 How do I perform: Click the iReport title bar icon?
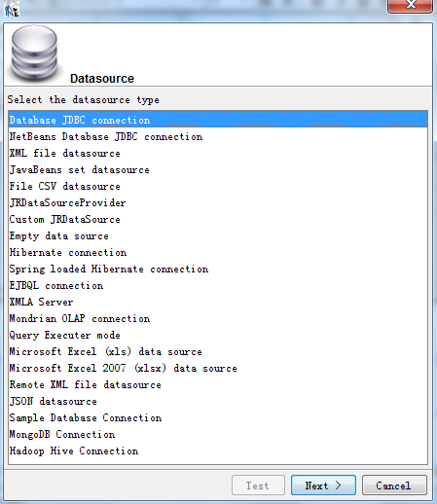click(12, 9)
